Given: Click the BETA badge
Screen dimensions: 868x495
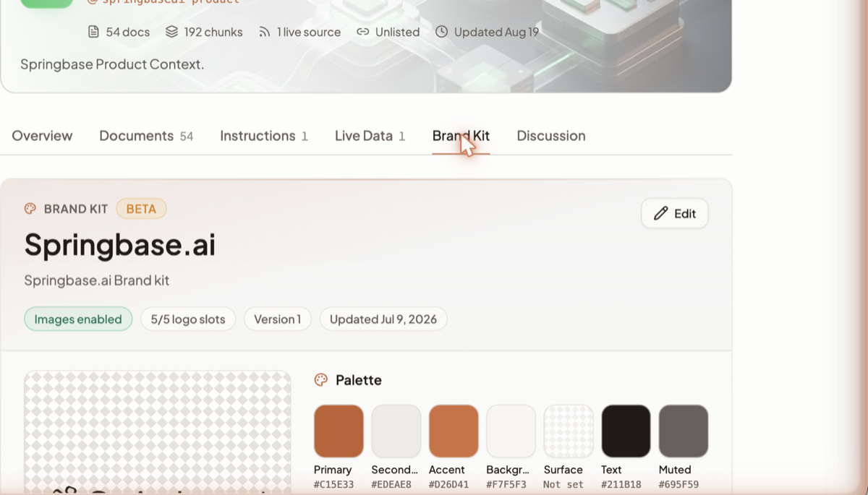Looking at the screenshot, I should point(141,209).
